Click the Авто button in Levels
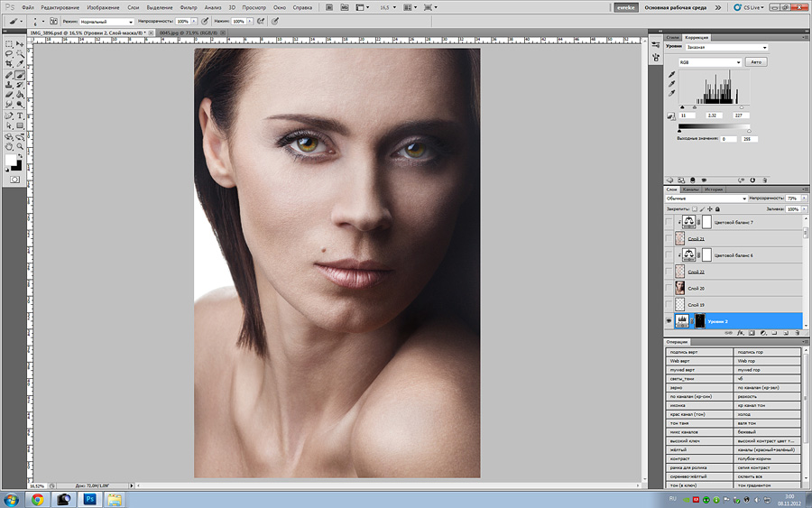This screenshot has width=812, height=508. coord(756,62)
